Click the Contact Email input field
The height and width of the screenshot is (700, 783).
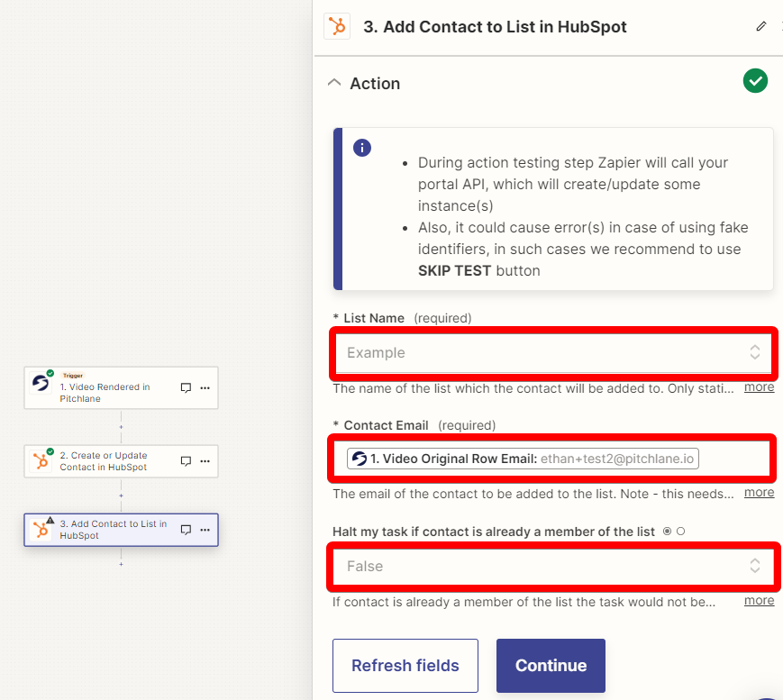551,459
